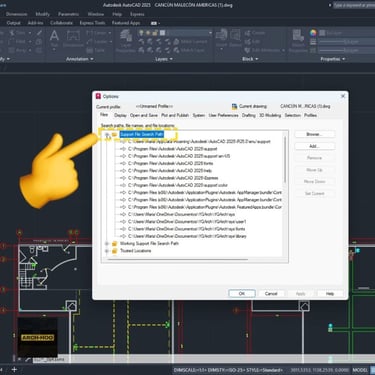Open the Modify menu
The image size is (375, 375).
coord(43,14)
